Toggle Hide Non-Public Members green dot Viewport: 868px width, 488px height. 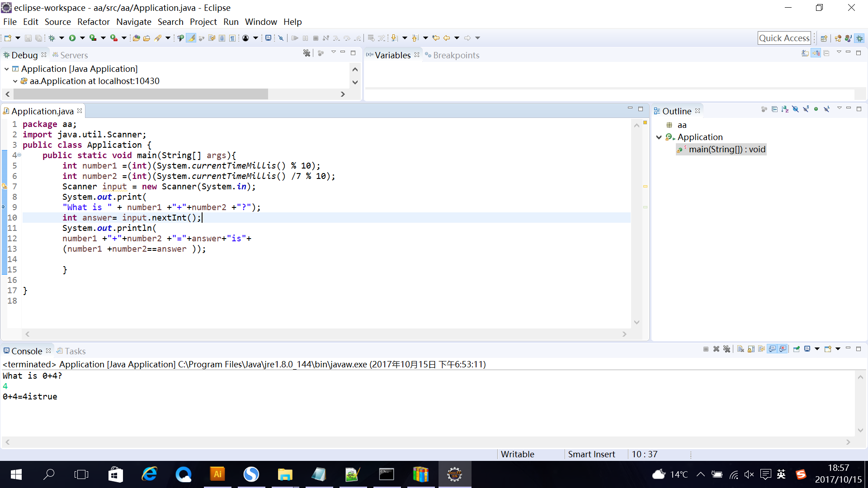pos(816,109)
